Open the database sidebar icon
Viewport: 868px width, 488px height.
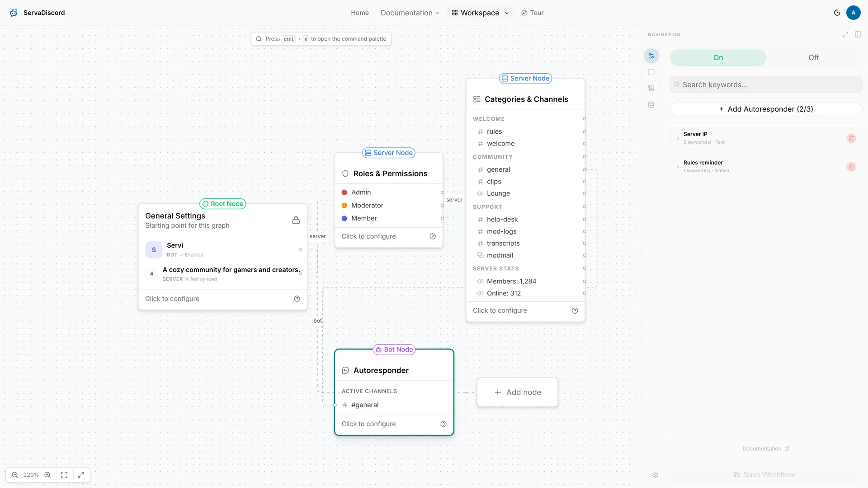coord(651,105)
